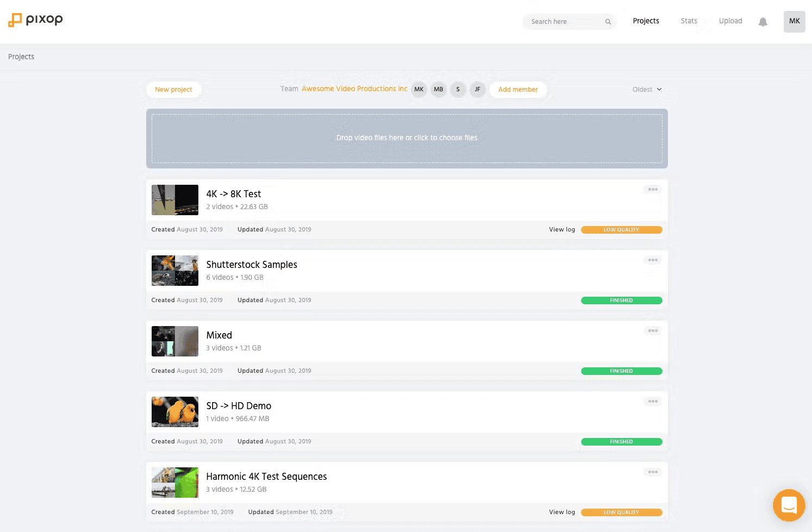View log for 4K -> 8K Test

(562, 229)
